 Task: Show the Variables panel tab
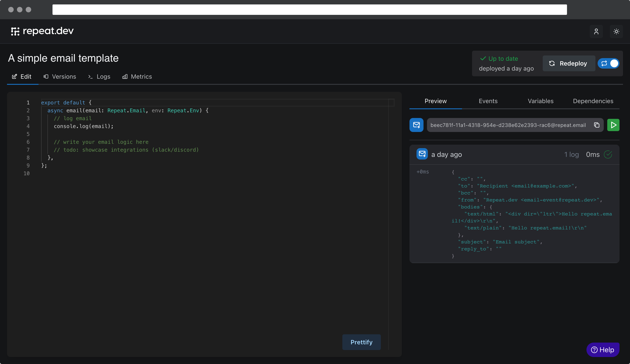tap(540, 101)
